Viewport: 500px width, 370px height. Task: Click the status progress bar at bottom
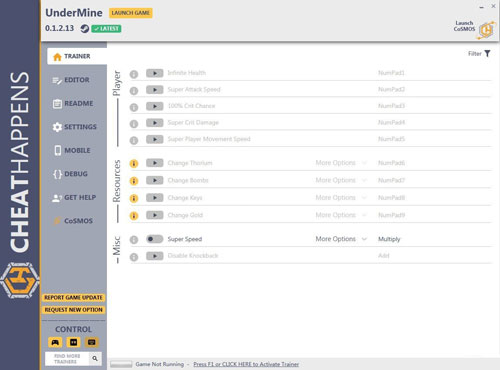click(x=121, y=364)
